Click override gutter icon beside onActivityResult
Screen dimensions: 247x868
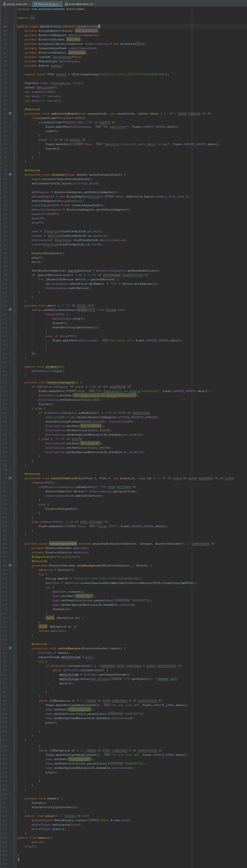10,114
